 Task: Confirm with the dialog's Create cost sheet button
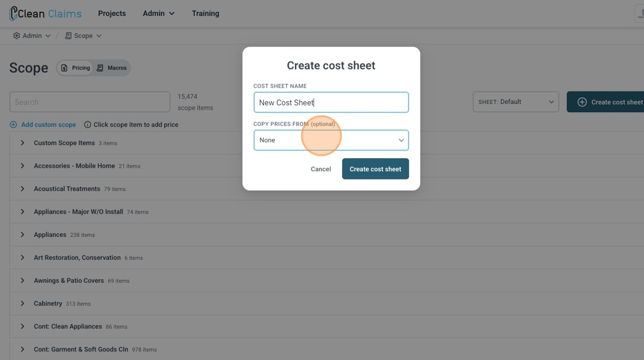[x=375, y=169]
